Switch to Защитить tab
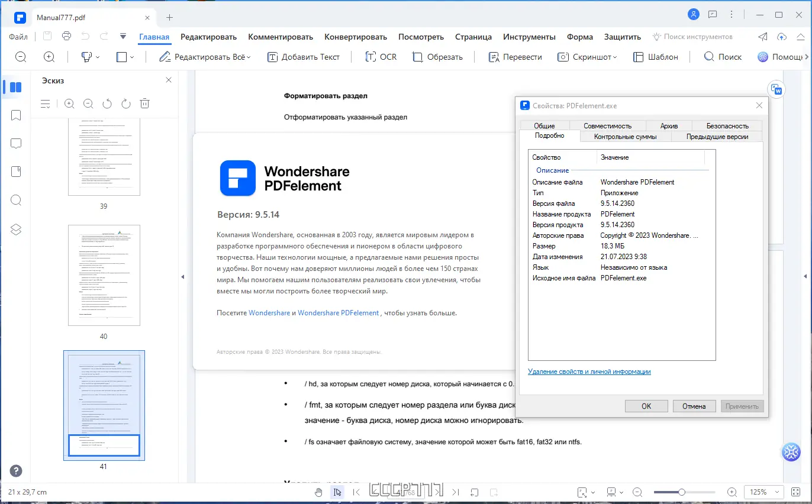The height and width of the screenshot is (504, 812). tap(623, 37)
